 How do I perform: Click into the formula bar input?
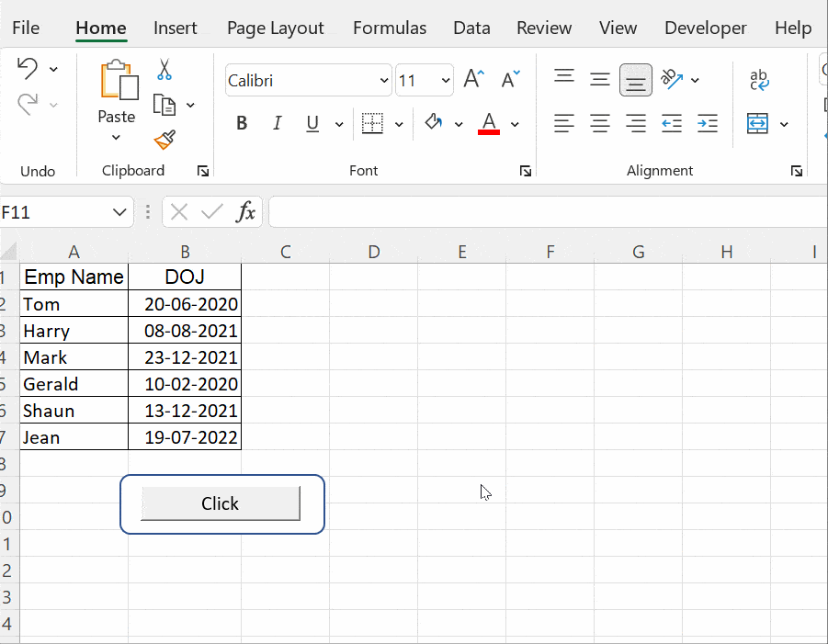(x=548, y=212)
